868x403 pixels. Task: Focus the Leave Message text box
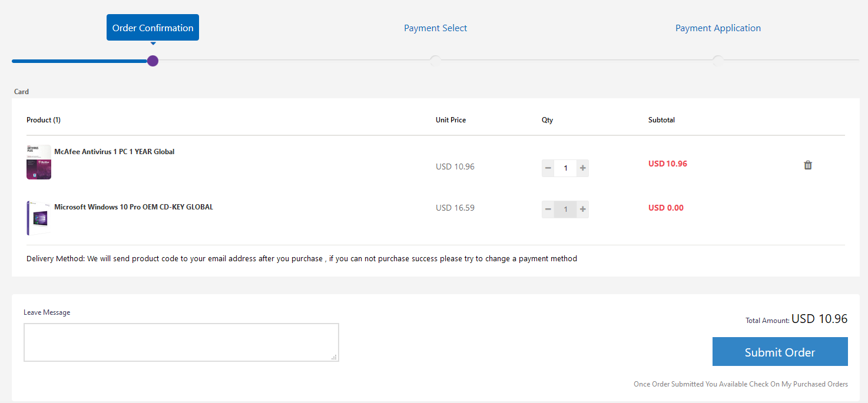coord(181,342)
